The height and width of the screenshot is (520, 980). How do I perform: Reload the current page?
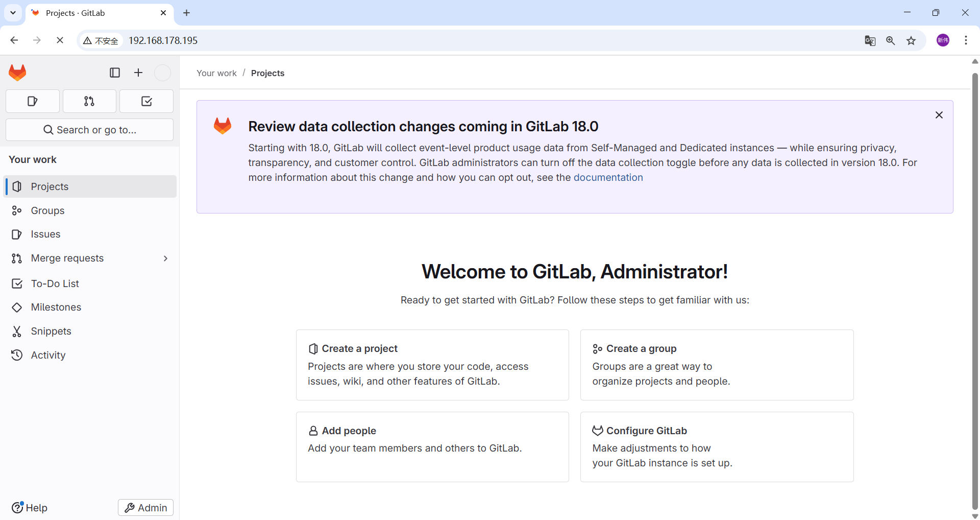point(60,40)
